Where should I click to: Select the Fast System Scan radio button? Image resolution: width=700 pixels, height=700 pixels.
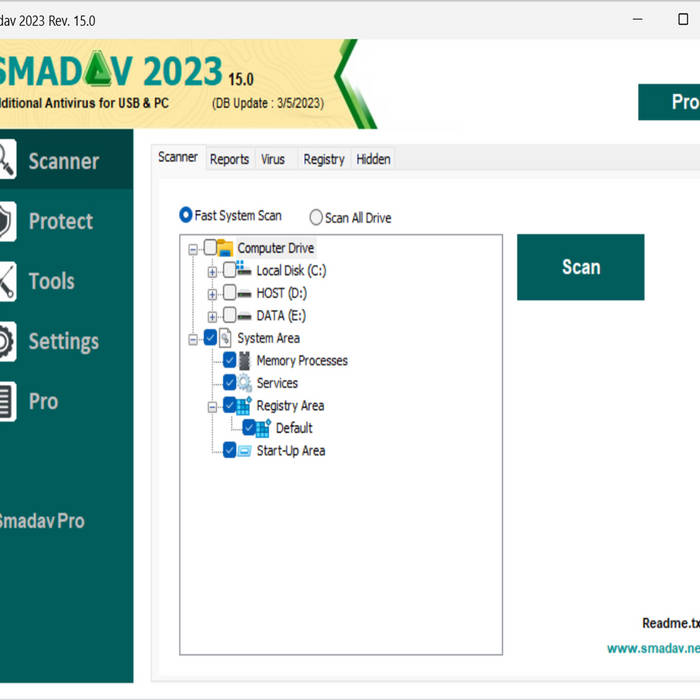coord(185,215)
